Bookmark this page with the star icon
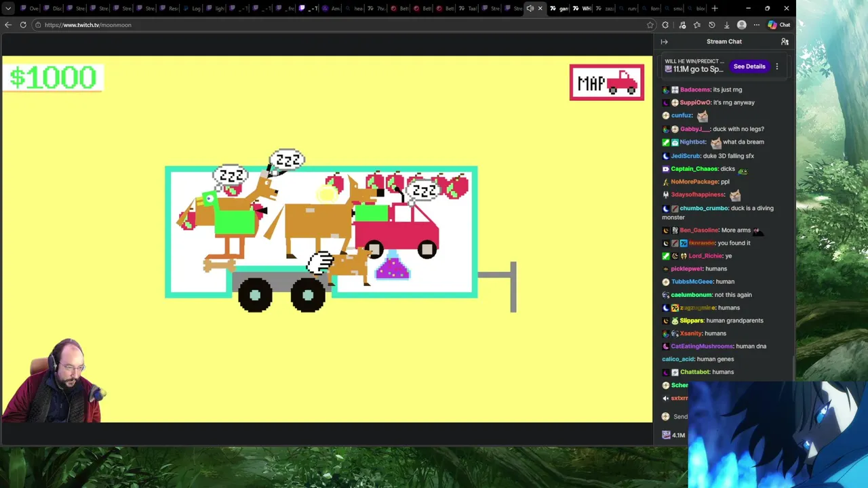 click(x=650, y=25)
